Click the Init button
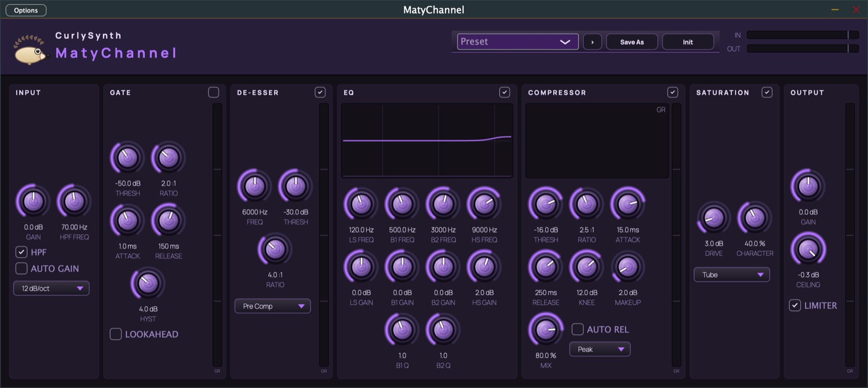Image resolution: width=868 pixels, height=388 pixels. [x=688, y=42]
